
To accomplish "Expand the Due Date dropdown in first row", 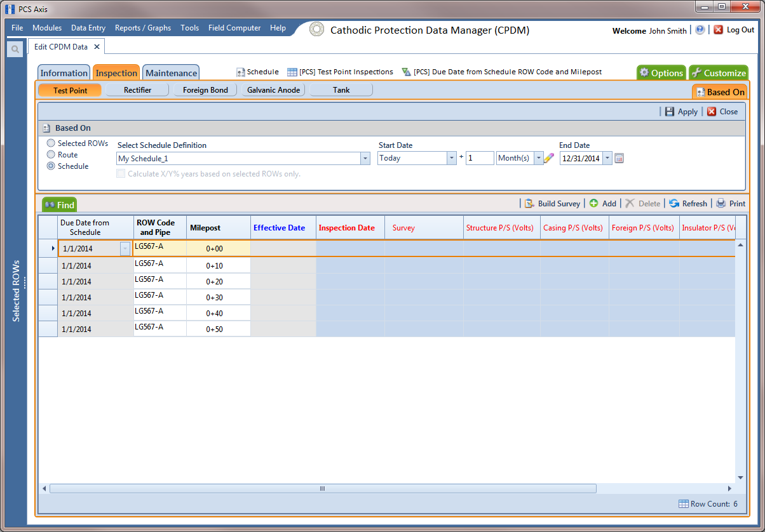I will tap(125, 249).
